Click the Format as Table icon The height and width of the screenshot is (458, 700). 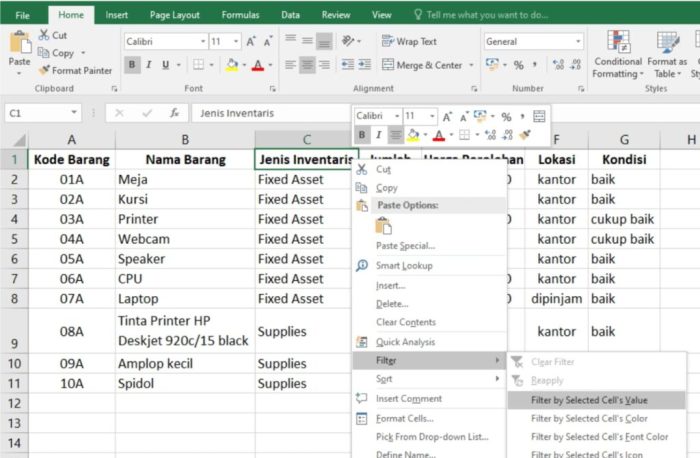667,43
